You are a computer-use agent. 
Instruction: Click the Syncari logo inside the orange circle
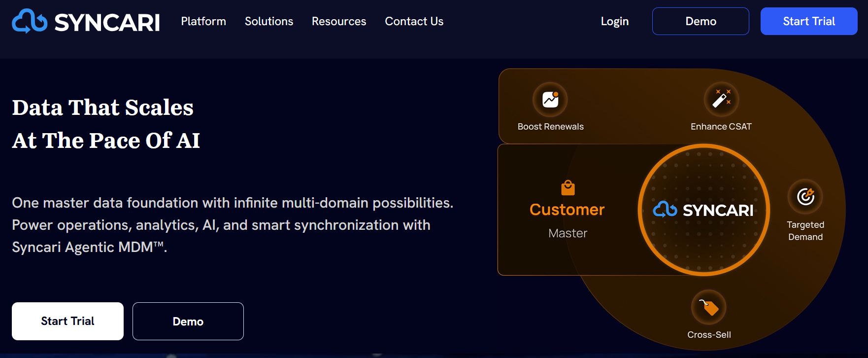coord(703,210)
